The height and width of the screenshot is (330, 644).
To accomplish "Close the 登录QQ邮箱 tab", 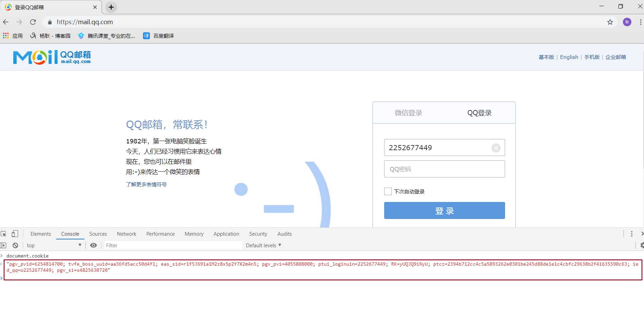I will [x=95, y=7].
